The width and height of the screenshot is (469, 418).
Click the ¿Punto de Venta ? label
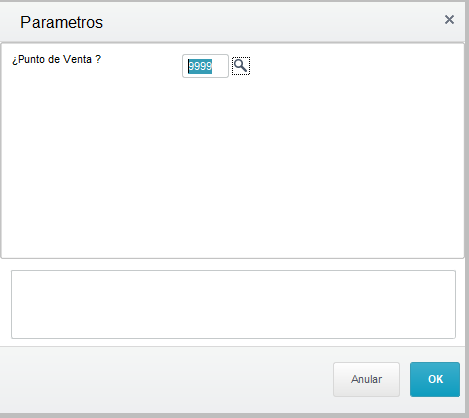pos(56,60)
